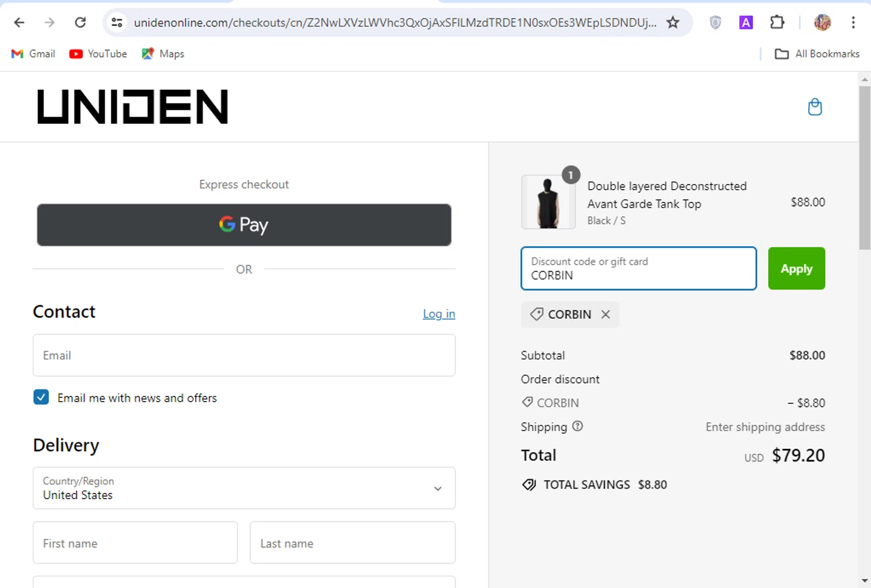Screen dimensions: 871x588
Task: Click the browser forward arrow
Action: (50, 23)
